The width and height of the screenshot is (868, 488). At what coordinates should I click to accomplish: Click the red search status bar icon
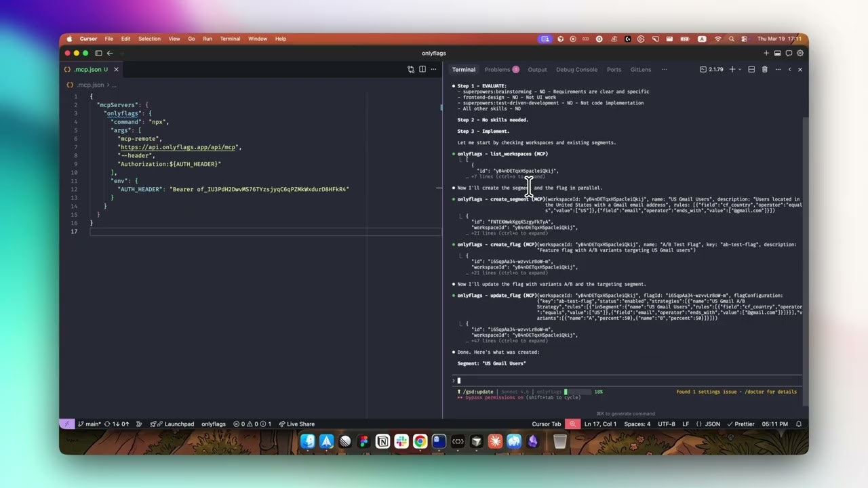tap(574, 424)
